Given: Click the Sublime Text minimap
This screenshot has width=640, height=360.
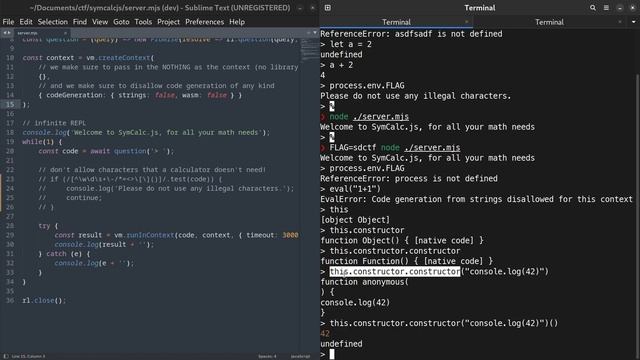Looking at the screenshot, I should pos(310,51).
